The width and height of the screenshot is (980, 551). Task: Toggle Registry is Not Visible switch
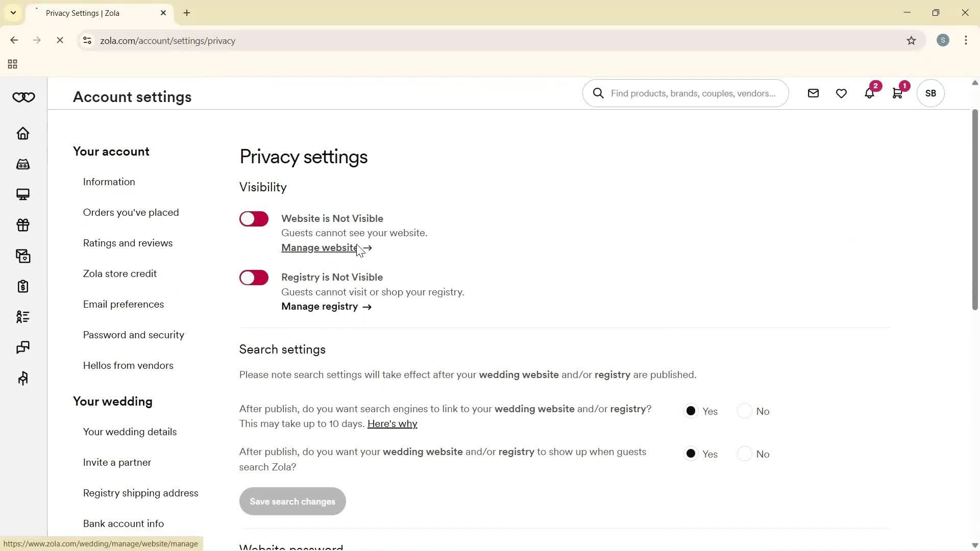[254, 277]
